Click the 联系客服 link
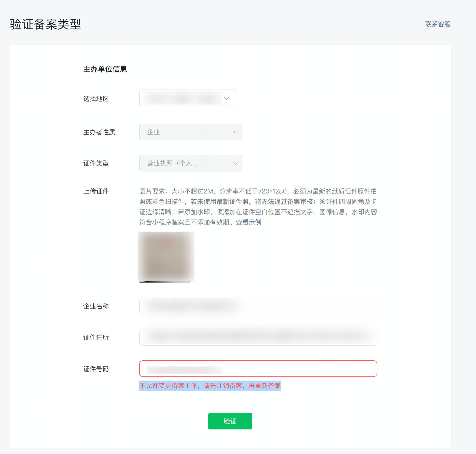 (437, 24)
